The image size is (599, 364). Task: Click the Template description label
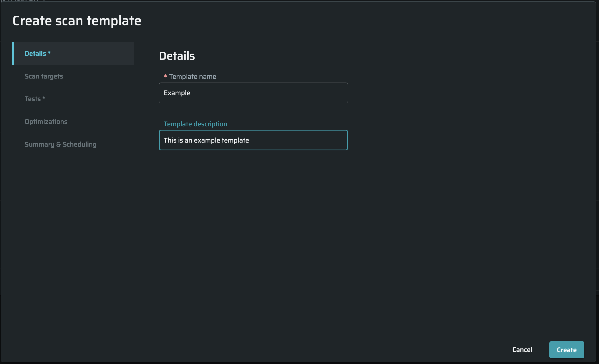coord(195,124)
